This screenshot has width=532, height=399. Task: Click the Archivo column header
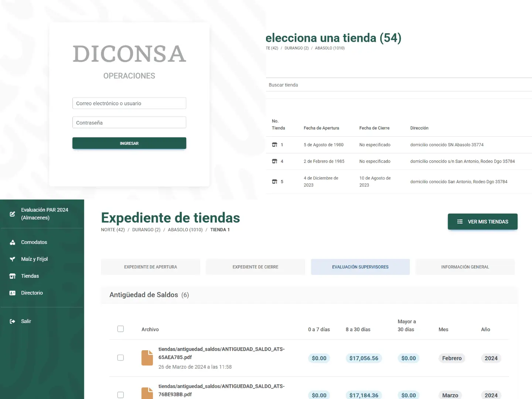click(150, 330)
